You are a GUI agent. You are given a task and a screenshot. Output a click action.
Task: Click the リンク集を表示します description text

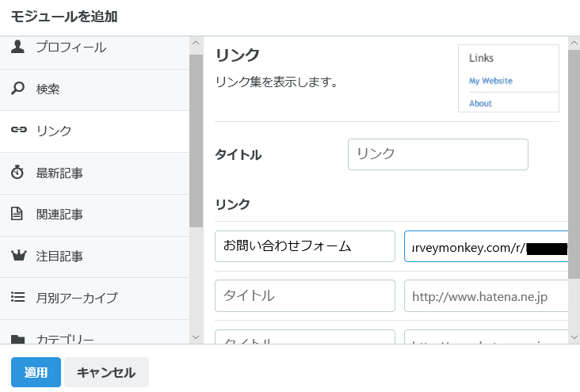coord(277,82)
